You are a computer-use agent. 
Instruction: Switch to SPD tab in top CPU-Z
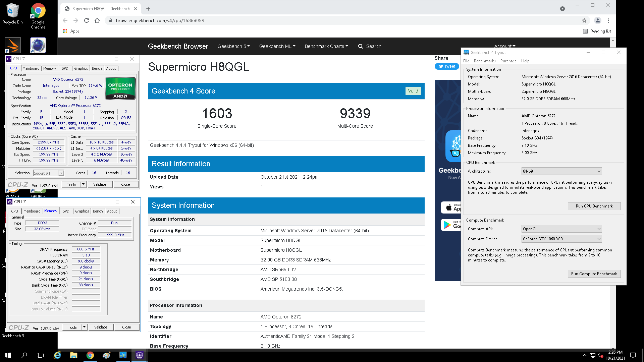[x=65, y=68]
